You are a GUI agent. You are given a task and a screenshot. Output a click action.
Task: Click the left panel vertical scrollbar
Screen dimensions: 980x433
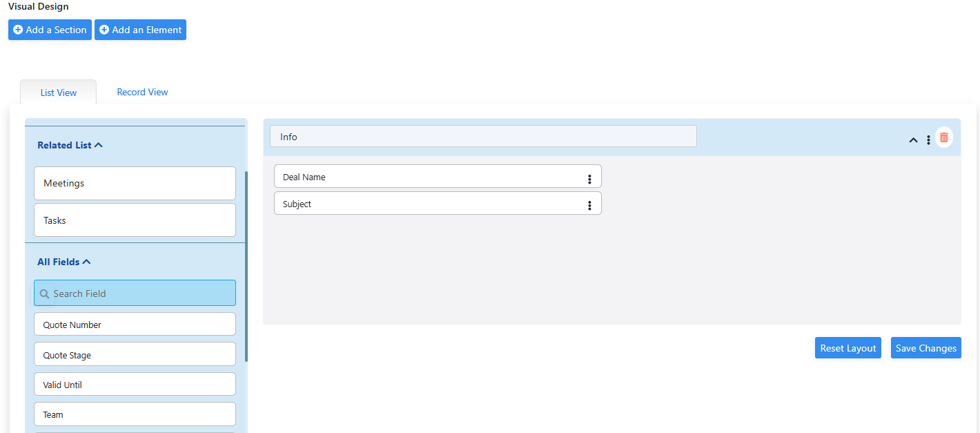pyautogui.click(x=246, y=266)
